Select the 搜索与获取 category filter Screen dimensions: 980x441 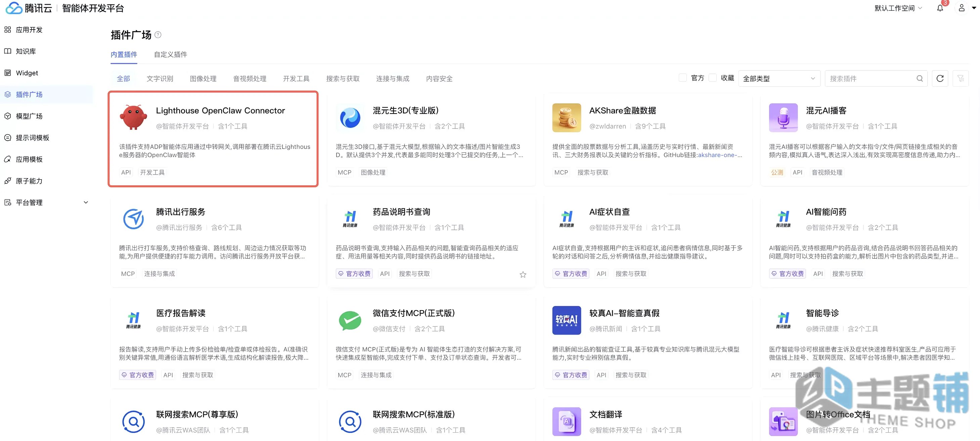pos(343,78)
